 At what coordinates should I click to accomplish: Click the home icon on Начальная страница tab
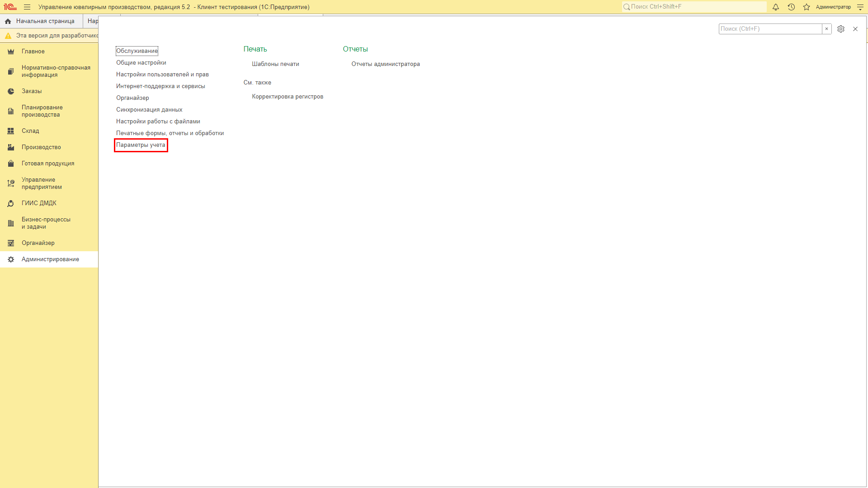pyautogui.click(x=8, y=21)
